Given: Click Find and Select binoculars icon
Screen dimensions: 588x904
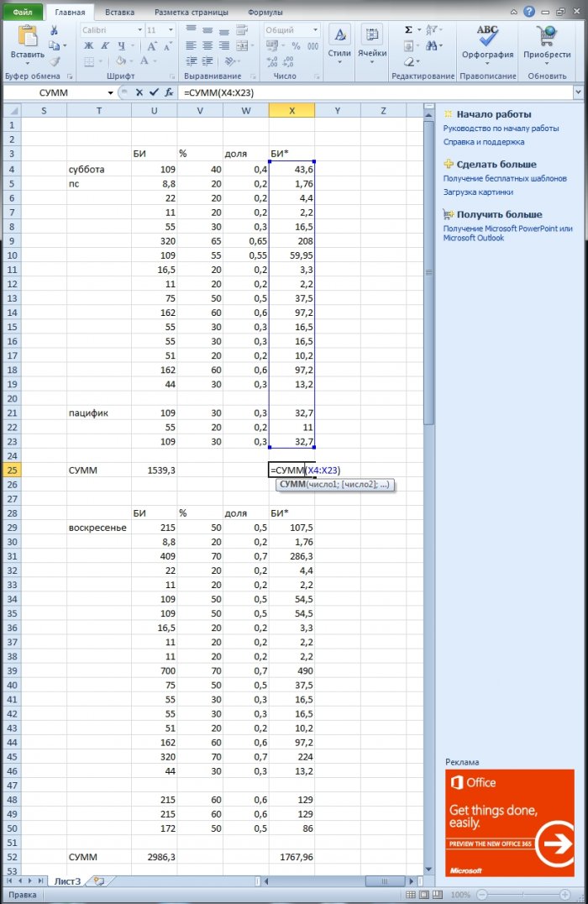Looking at the screenshot, I should point(431,45).
